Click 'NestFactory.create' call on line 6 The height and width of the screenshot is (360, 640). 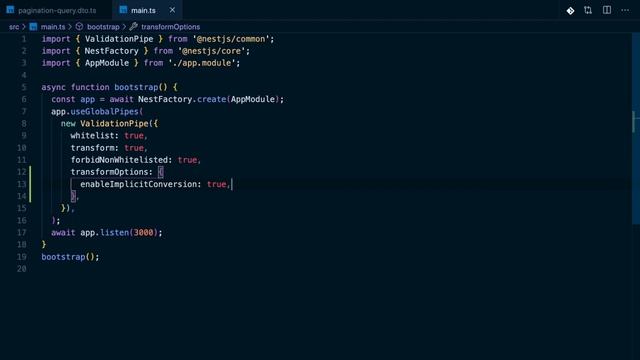coord(182,100)
